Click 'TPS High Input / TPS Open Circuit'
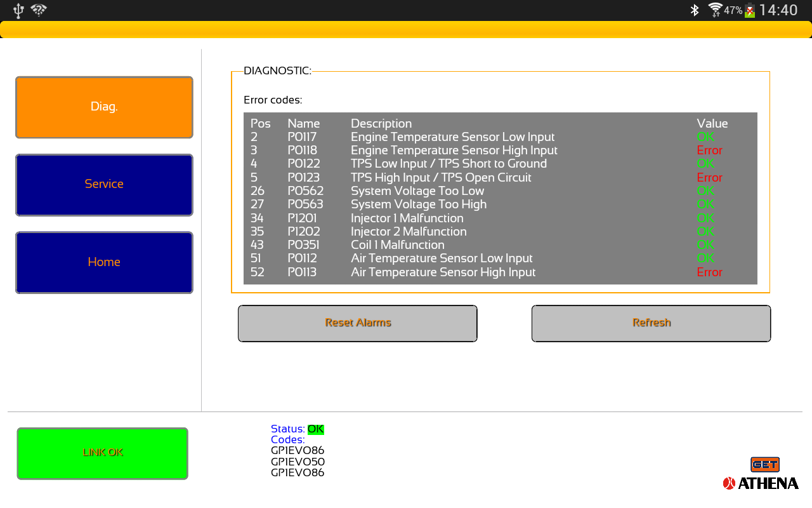This screenshot has height=508, width=812. tap(442, 178)
